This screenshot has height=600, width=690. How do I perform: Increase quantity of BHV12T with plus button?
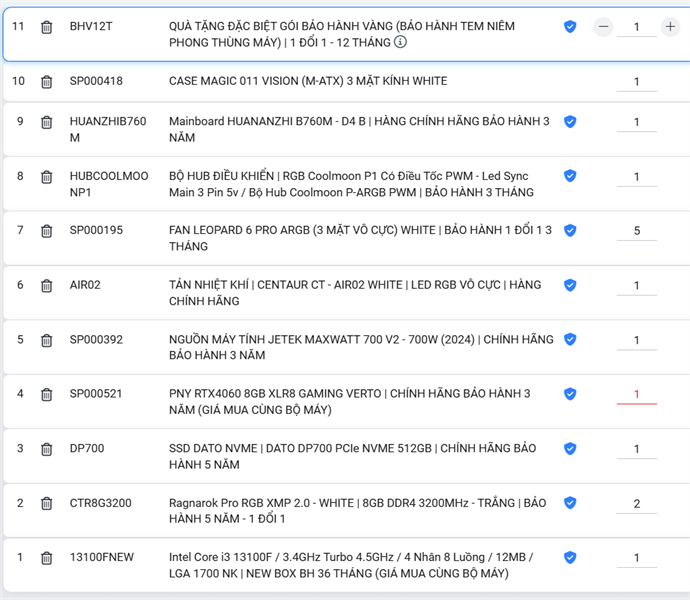coord(670,27)
